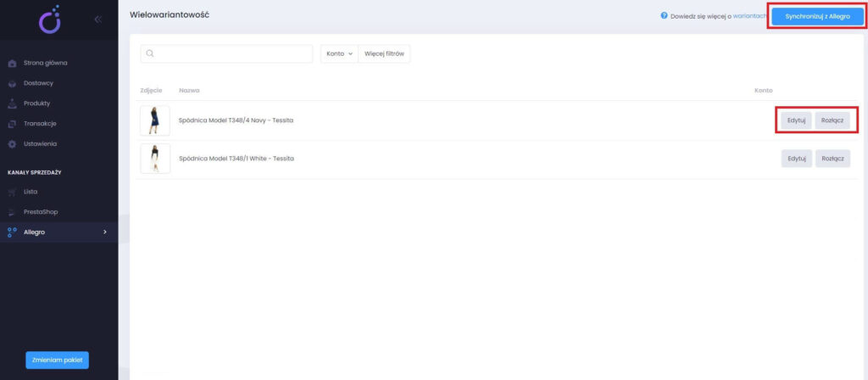The image size is (868, 380).
Task: Click Synchronizuj z Allegro button
Action: pyautogui.click(x=818, y=17)
